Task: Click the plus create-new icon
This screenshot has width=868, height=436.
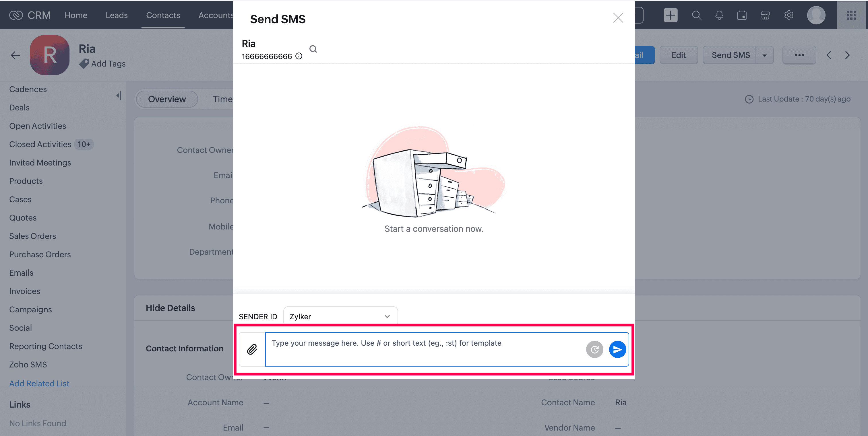Action: click(670, 15)
